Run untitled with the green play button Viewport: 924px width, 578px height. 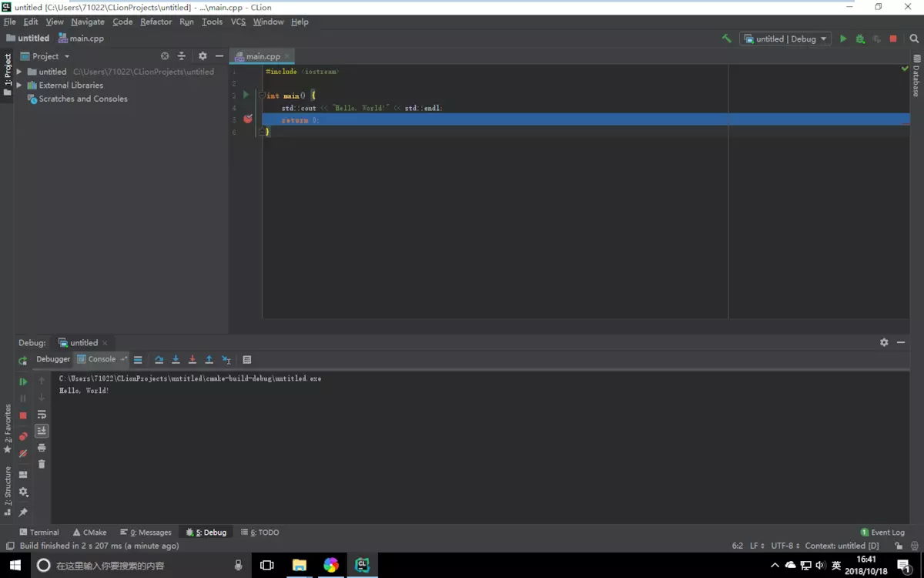tap(843, 39)
